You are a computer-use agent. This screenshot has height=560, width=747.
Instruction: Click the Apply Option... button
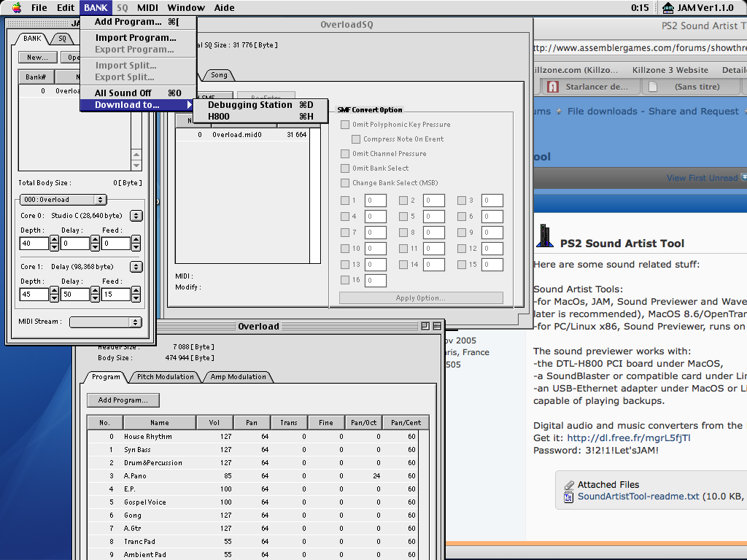click(x=421, y=298)
